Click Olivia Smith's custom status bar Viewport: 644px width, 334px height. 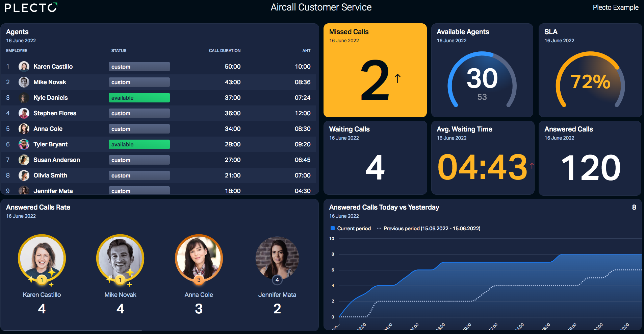pyautogui.click(x=139, y=175)
